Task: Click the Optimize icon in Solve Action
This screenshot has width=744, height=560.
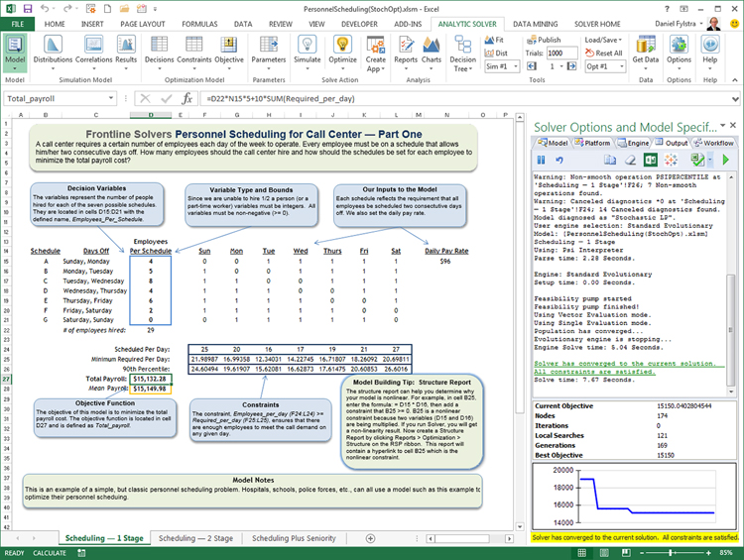Action: tap(343, 46)
